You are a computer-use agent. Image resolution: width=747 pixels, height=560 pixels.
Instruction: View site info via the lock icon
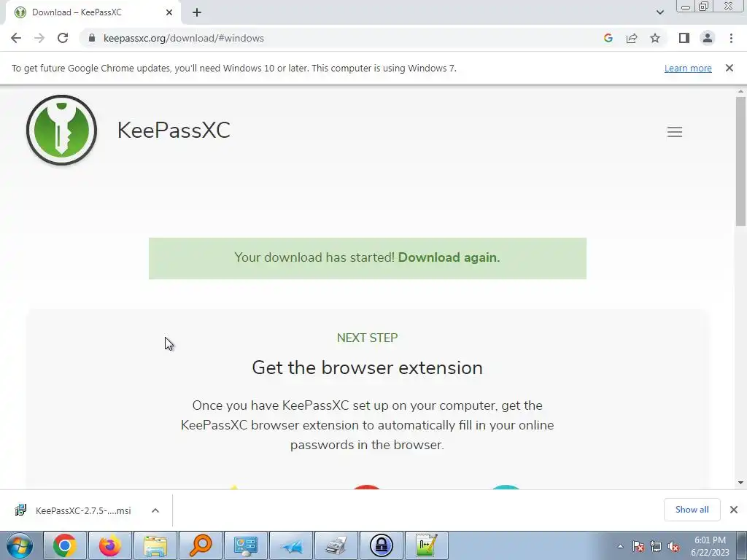tap(92, 38)
